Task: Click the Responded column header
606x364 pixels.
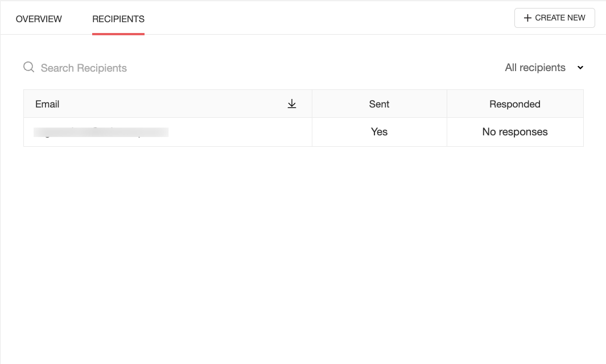Action: [515, 104]
